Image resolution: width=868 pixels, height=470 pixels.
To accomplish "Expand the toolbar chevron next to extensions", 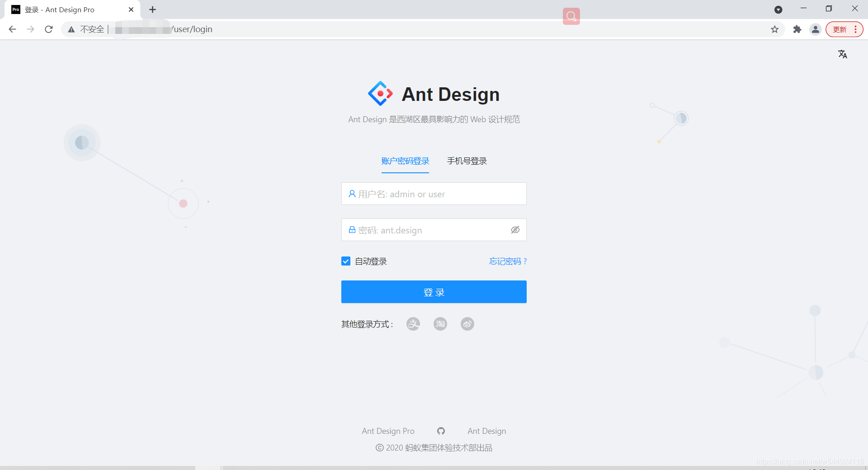I will click(x=778, y=9).
